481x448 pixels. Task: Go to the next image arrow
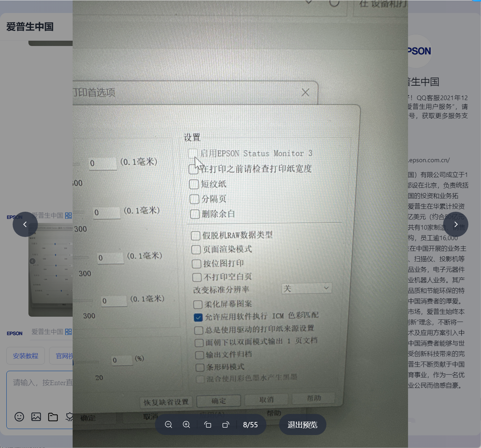tap(456, 224)
